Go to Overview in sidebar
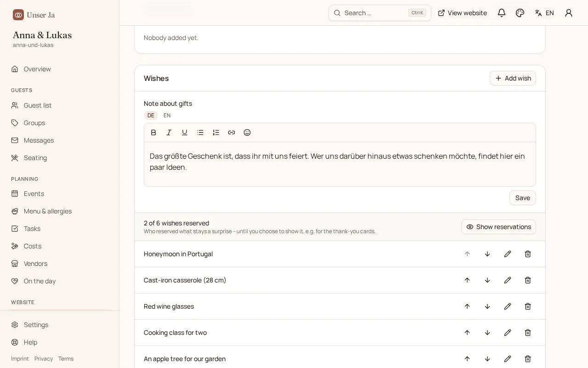Image resolution: width=588 pixels, height=368 pixels. [60, 69]
